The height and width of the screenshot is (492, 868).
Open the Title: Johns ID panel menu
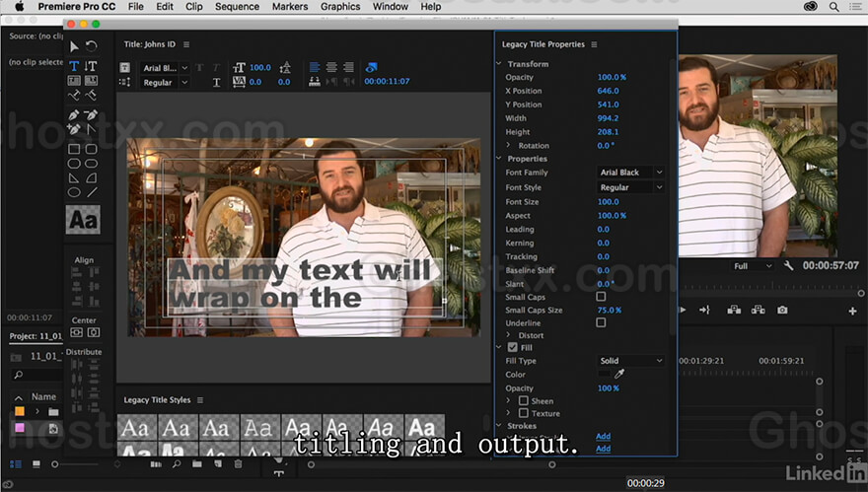tap(186, 44)
